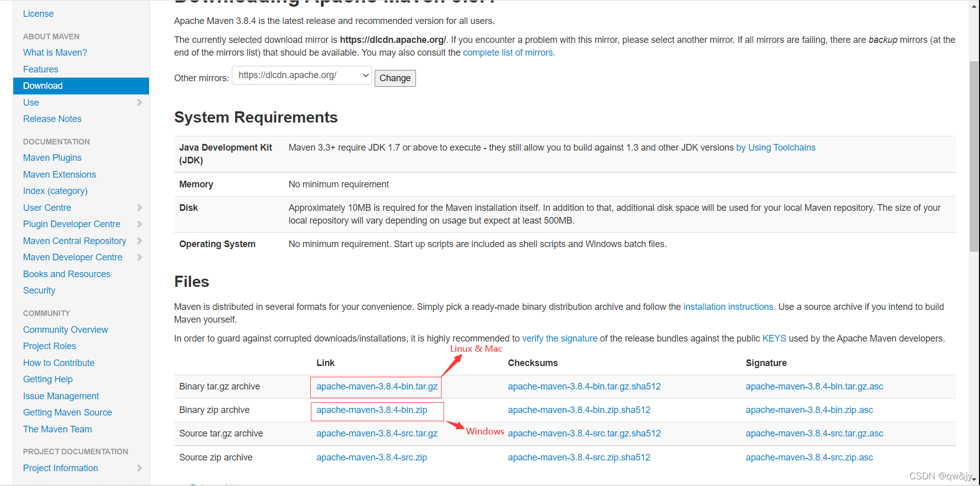This screenshot has height=486, width=980.
Task: Follow the complete list of mirrors link
Action: [509, 53]
